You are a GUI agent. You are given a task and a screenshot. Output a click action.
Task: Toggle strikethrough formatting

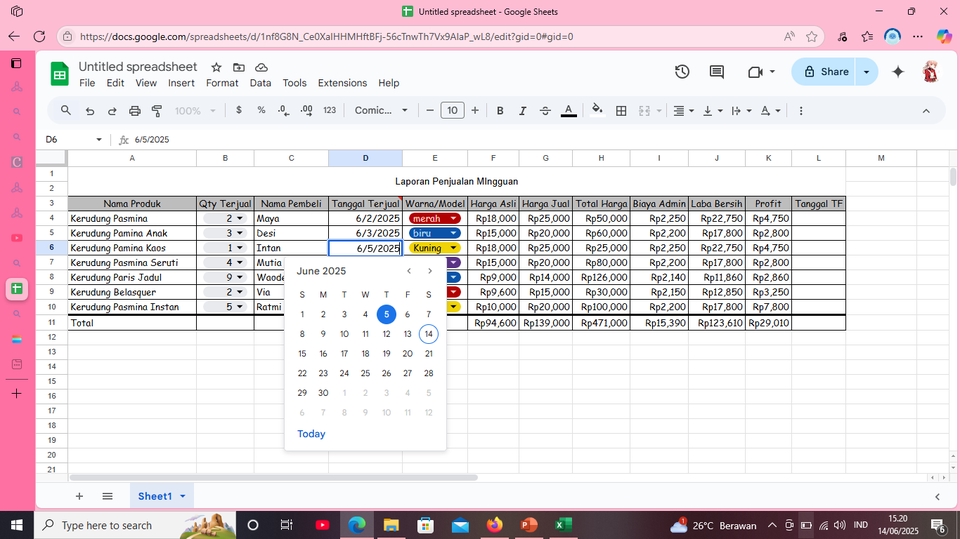pyautogui.click(x=545, y=111)
